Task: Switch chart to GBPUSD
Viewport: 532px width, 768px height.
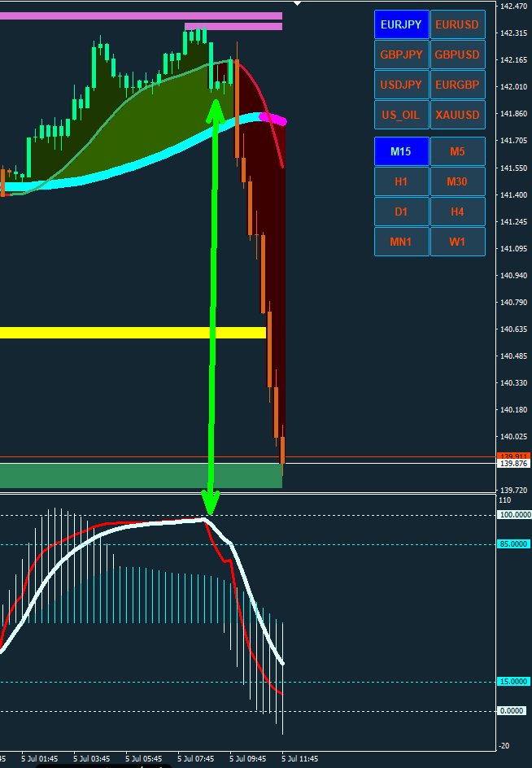Action: coord(457,55)
